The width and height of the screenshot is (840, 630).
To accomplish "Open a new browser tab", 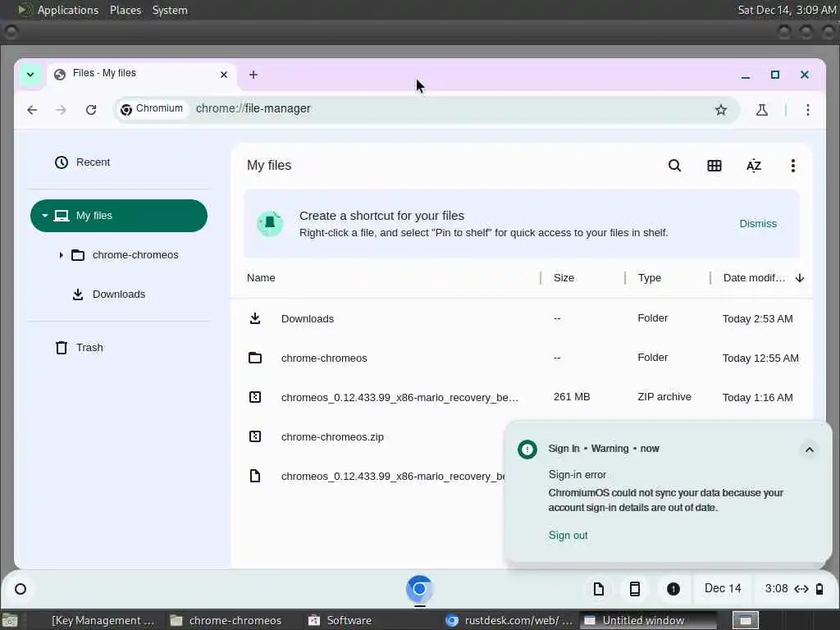I will click(253, 75).
